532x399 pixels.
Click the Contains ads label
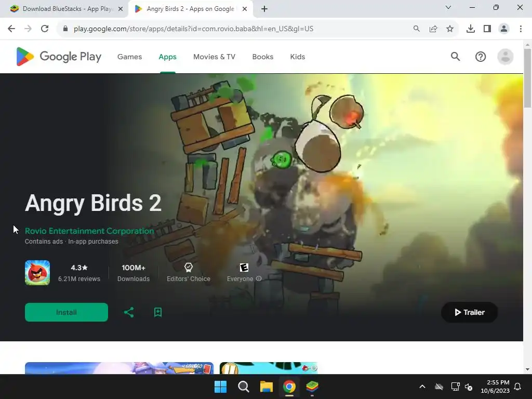44,241
